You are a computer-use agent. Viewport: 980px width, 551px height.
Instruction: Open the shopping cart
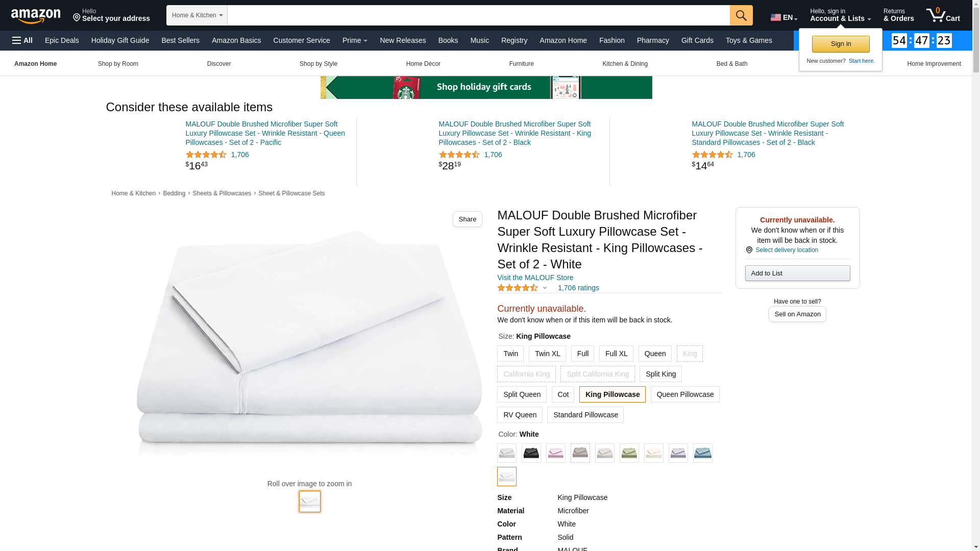tap(943, 15)
